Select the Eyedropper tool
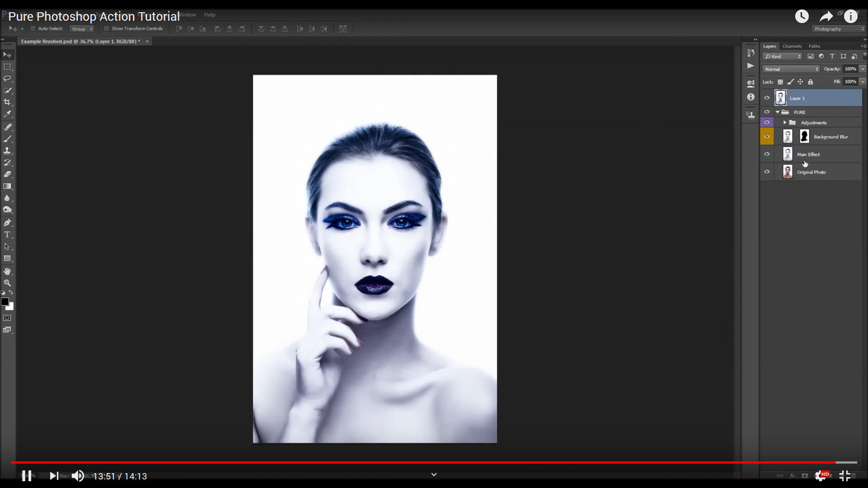This screenshot has height=488, width=868. tap(7, 115)
